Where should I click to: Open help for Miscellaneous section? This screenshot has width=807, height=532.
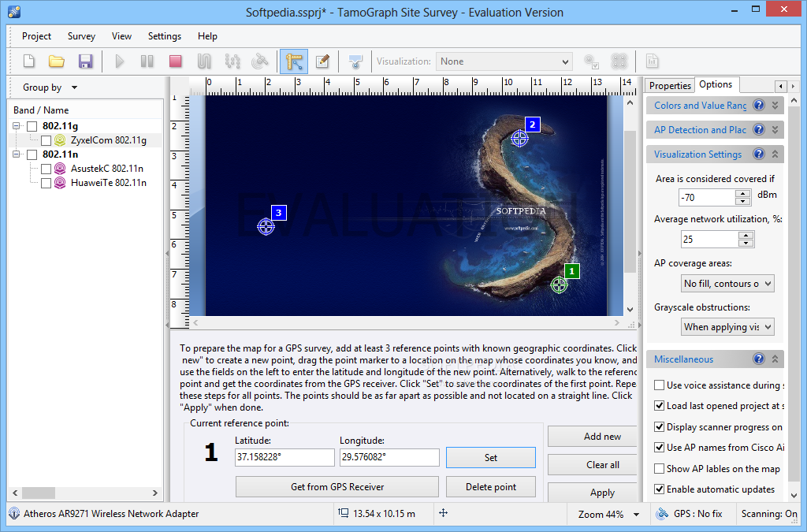coord(759,359)
